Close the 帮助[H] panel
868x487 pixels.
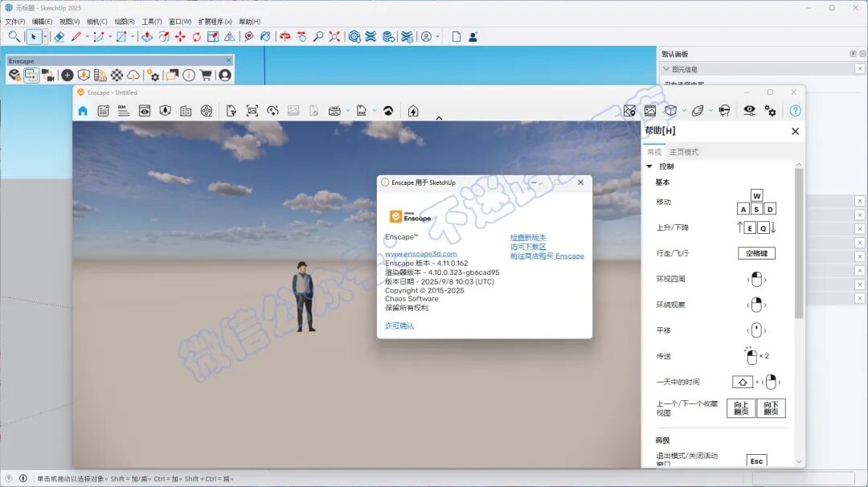tap(795, 131)
